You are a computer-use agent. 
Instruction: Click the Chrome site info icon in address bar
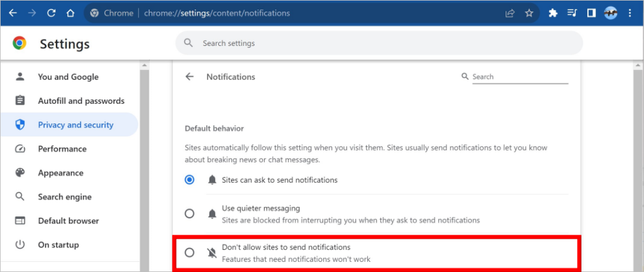pyautogui.click(x=94, y=13)
